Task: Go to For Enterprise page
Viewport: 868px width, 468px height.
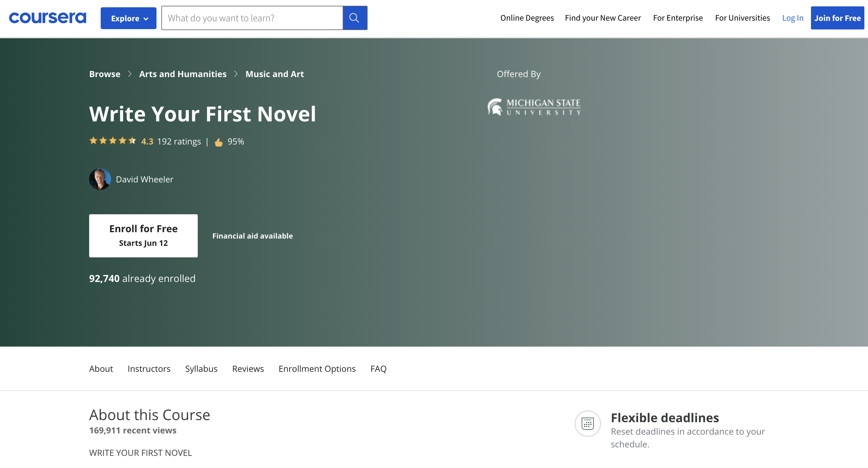Action: pyautogui.click(x=678, y=18)
